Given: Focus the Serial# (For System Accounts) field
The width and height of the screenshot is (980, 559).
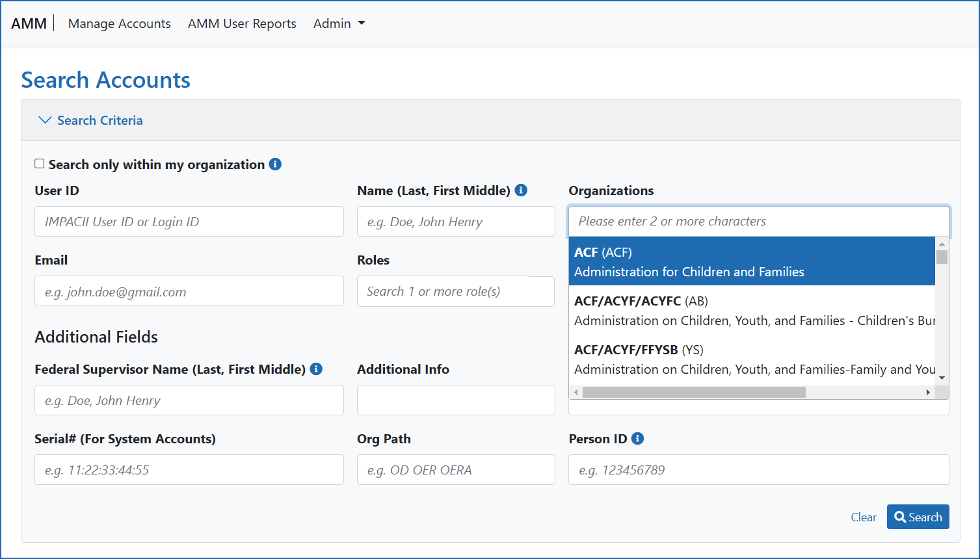Looking at the screenshot, I should 189,470.
